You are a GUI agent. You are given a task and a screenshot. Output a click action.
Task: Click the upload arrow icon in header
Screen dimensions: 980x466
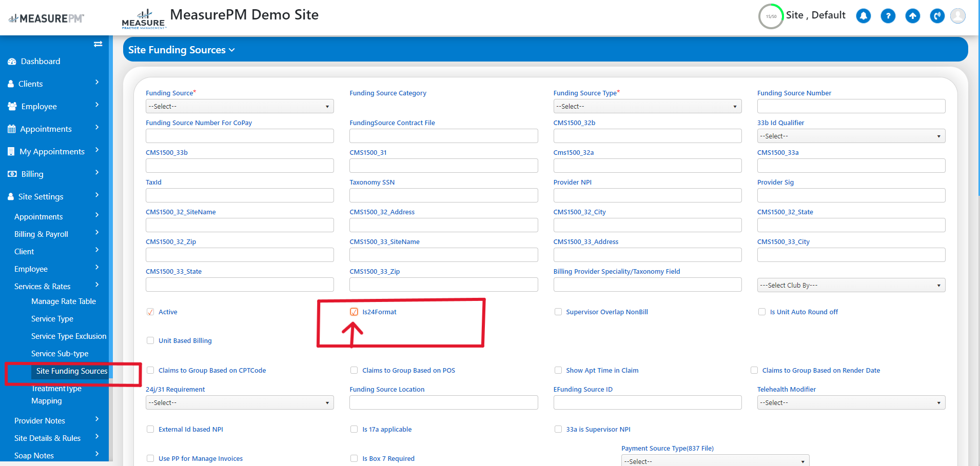click(x=913, y=16)
